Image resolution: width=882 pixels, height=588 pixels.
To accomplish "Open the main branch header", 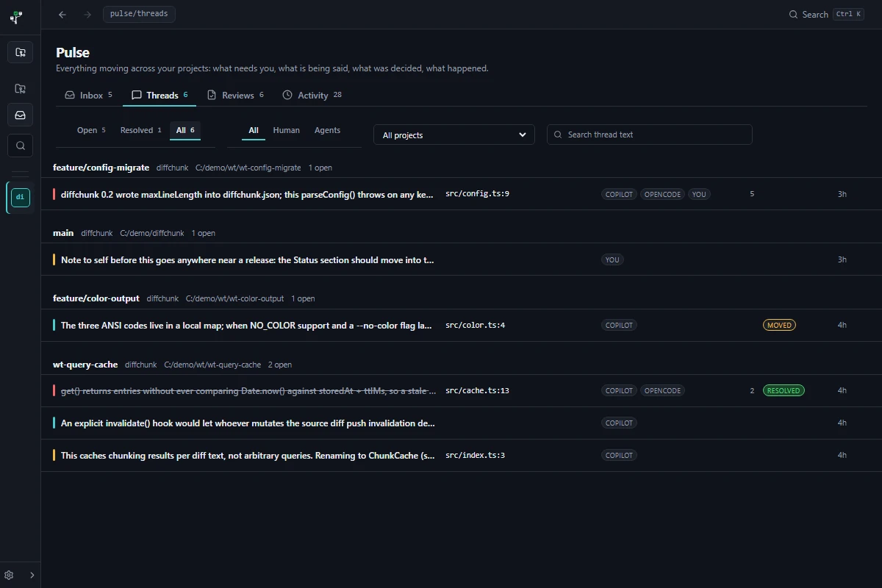I will 63,233.
